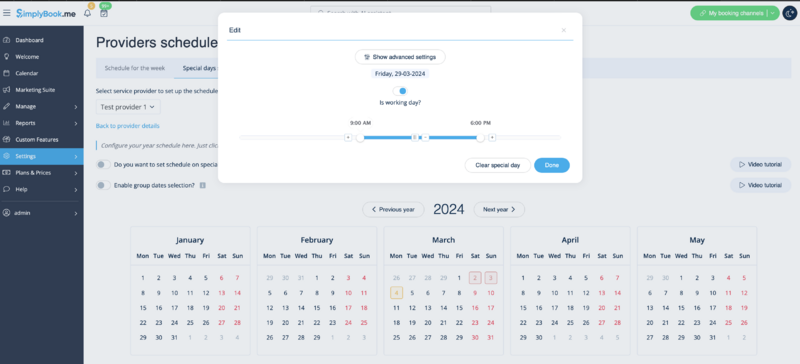Click the plus button left of 9:00 AM handle
Image resolution: width=800 pixels, height=364 pixels.
348,137
